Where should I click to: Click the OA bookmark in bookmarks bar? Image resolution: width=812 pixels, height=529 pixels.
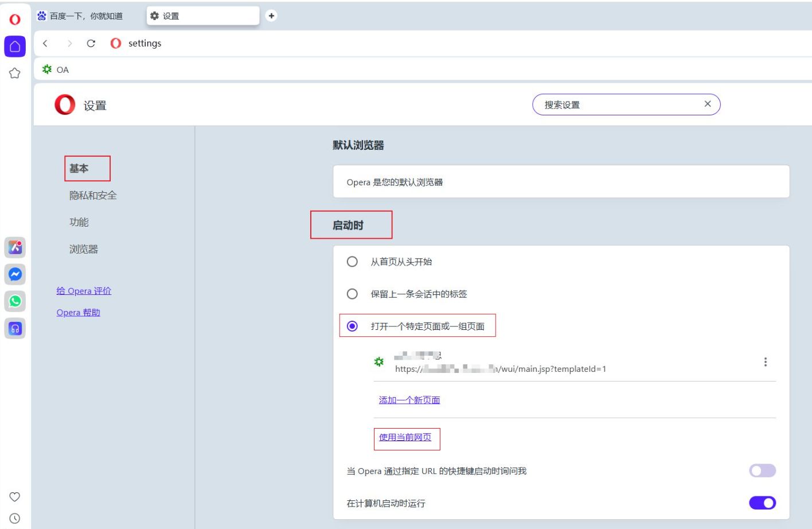click(55, 69)
